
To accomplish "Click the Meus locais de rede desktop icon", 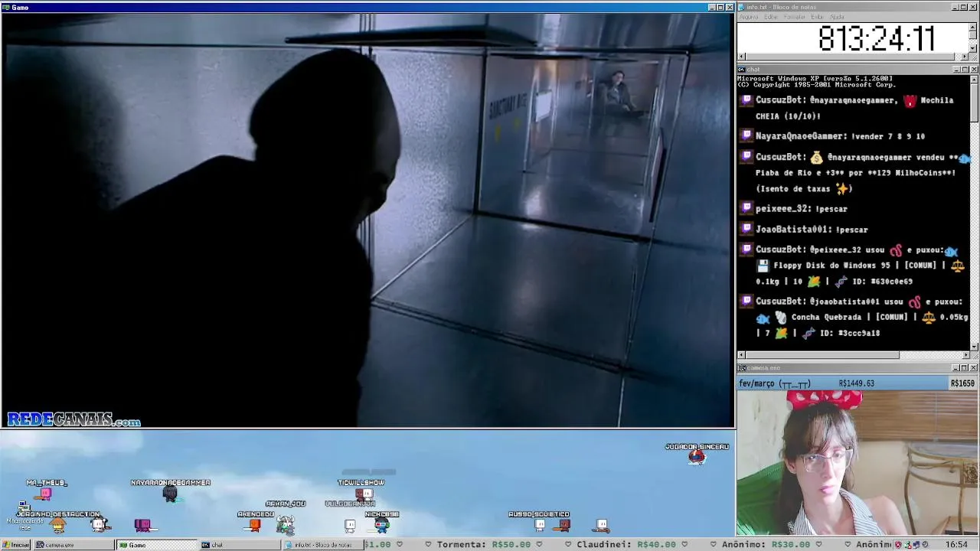I will click(x=24, y=516).
